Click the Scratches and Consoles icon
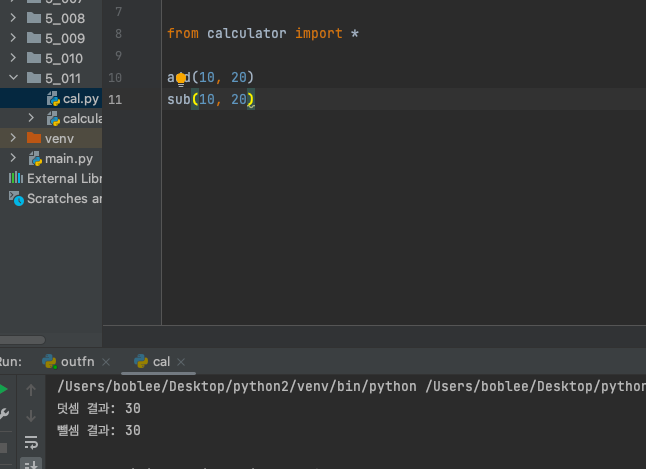The height and width of the screenshot is (469, 646). [16, 198]
